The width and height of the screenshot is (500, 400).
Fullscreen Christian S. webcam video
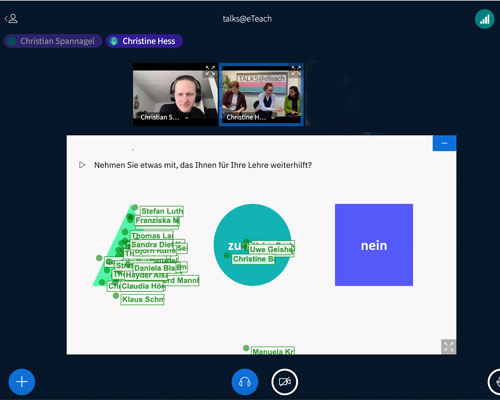210,70
